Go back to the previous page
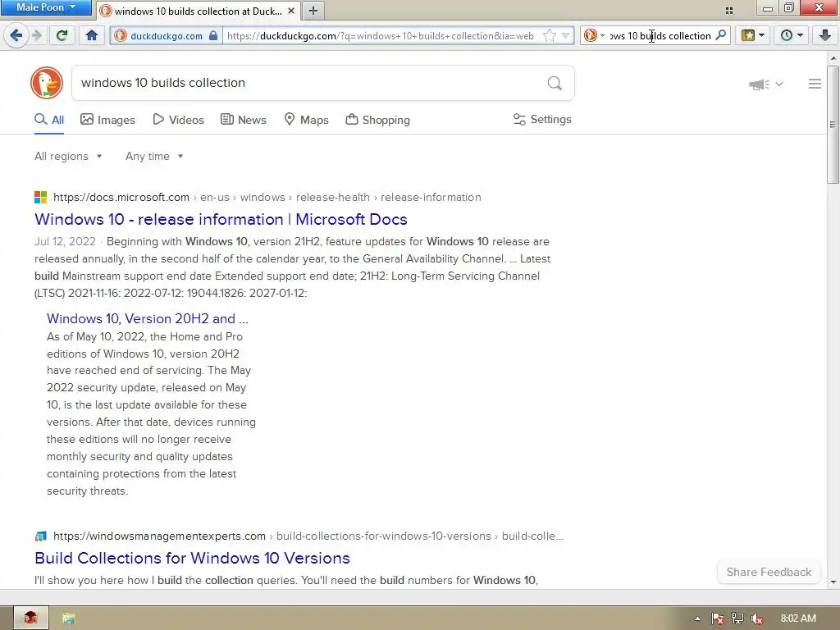 click(16, 36)
